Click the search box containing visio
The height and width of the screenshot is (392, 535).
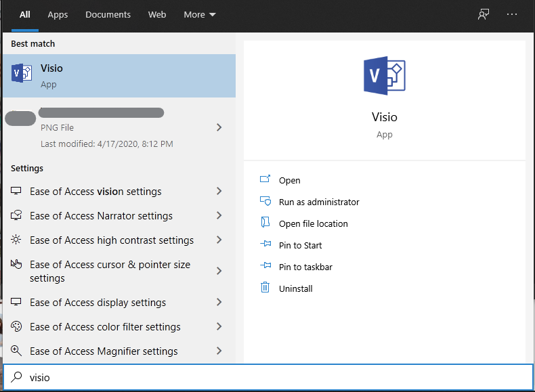271,377
